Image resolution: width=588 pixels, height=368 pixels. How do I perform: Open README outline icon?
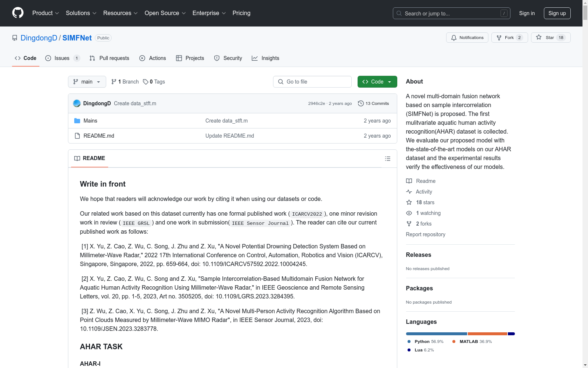[387, 159]
